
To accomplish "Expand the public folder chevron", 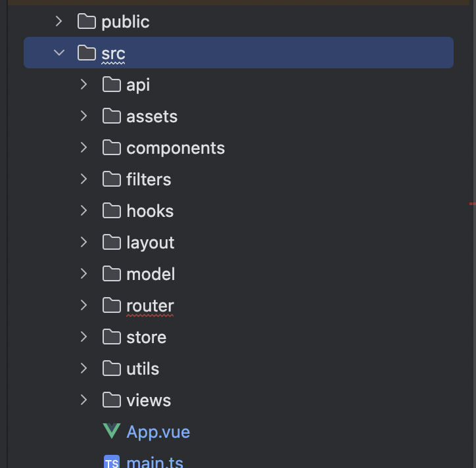I will click(x=59, y=21).
